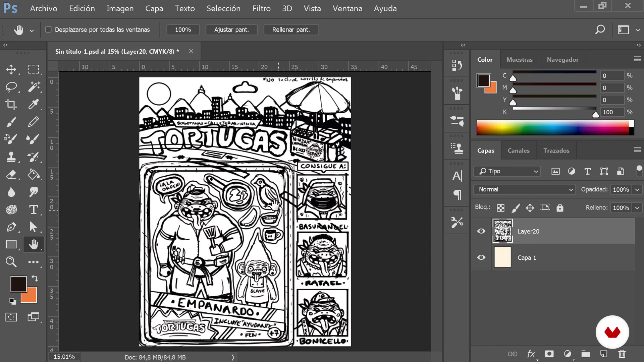Select the Eyedropper tool
Viewport: 644px width, 362px height.
pos(33,104)
